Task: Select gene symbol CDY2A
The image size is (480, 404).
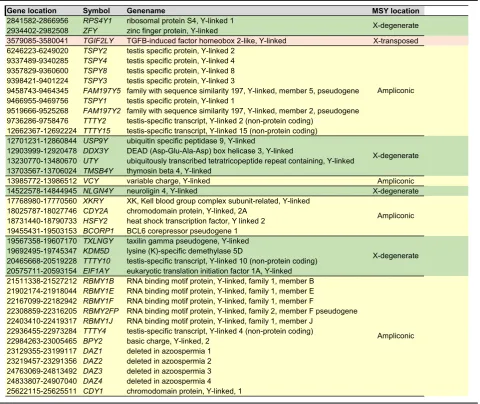Action: 95,211
